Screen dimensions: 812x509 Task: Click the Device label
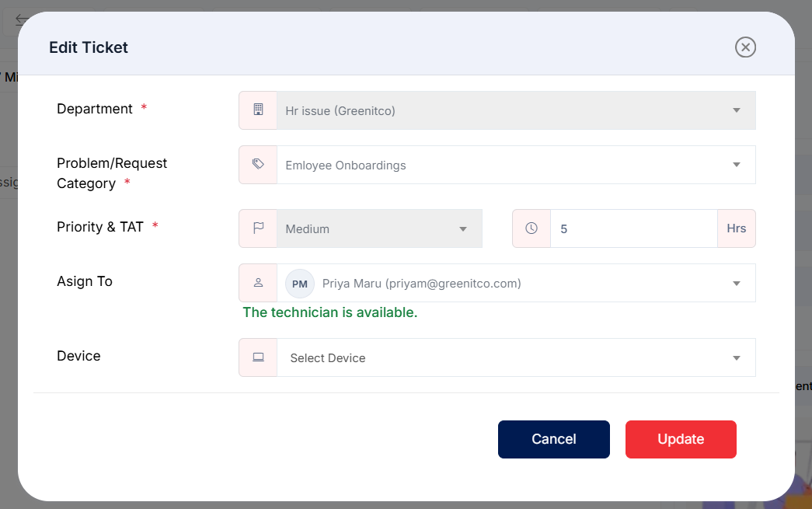point(78,356)
